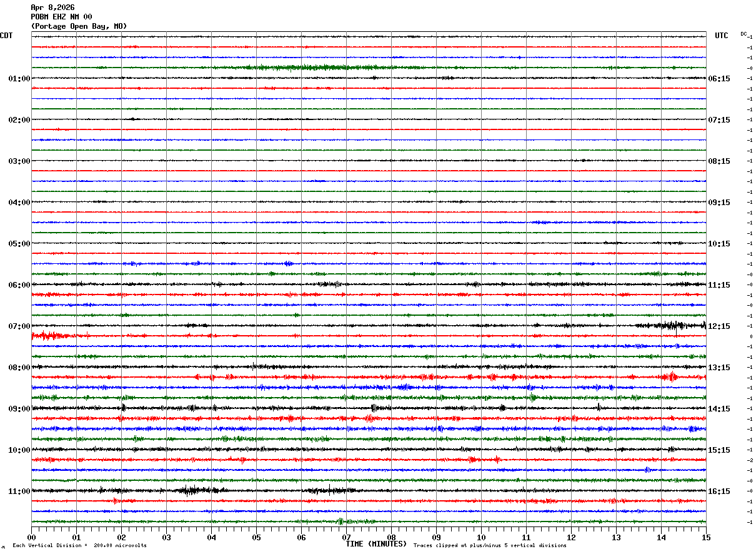Click the "Traces clipped at plus/minus 5" footnote

pos(462,546)
